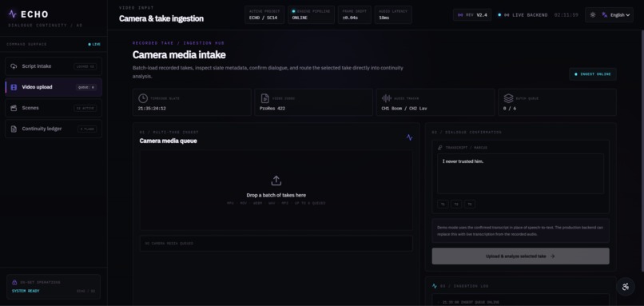Click the NO CAMERA MEDIA QUEUED row

pyautogui.click(x=276, y=243)
